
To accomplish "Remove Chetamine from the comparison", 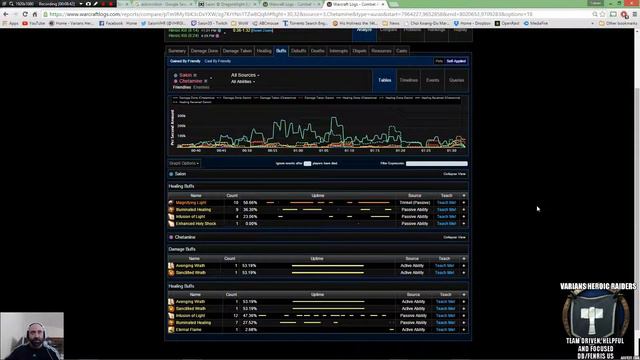I will point(206,81).
